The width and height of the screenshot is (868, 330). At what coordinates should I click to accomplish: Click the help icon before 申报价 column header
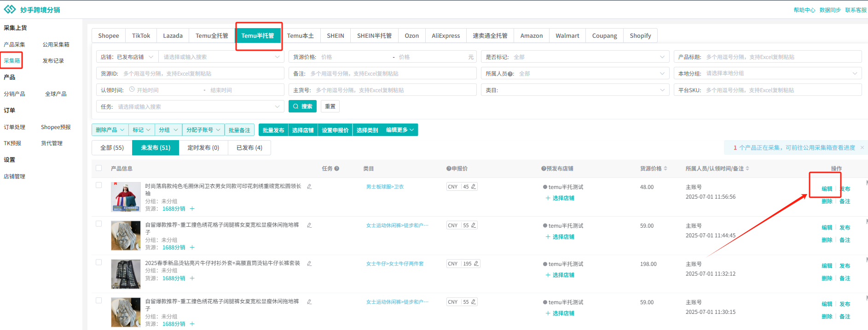(449, 169)
